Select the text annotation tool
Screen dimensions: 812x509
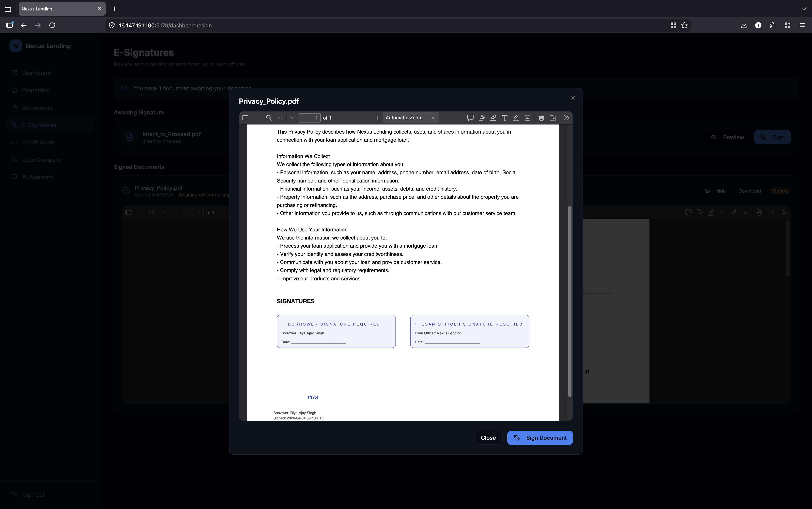pos(504,118)
